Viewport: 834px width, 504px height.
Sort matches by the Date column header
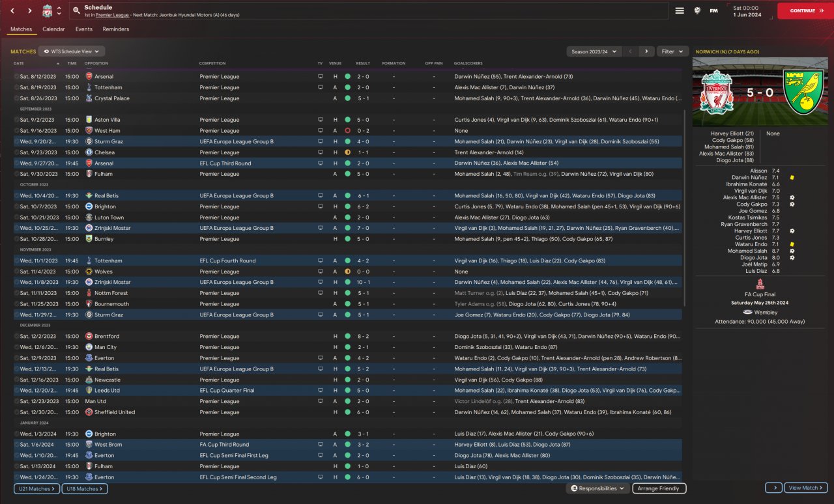(x=19, y=63)
